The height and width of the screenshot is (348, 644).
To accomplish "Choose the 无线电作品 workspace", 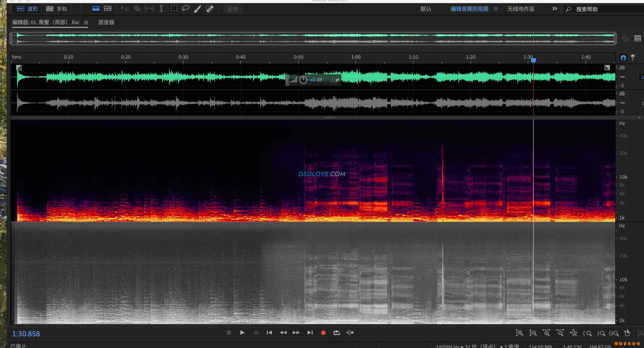I will pos(521,9).
